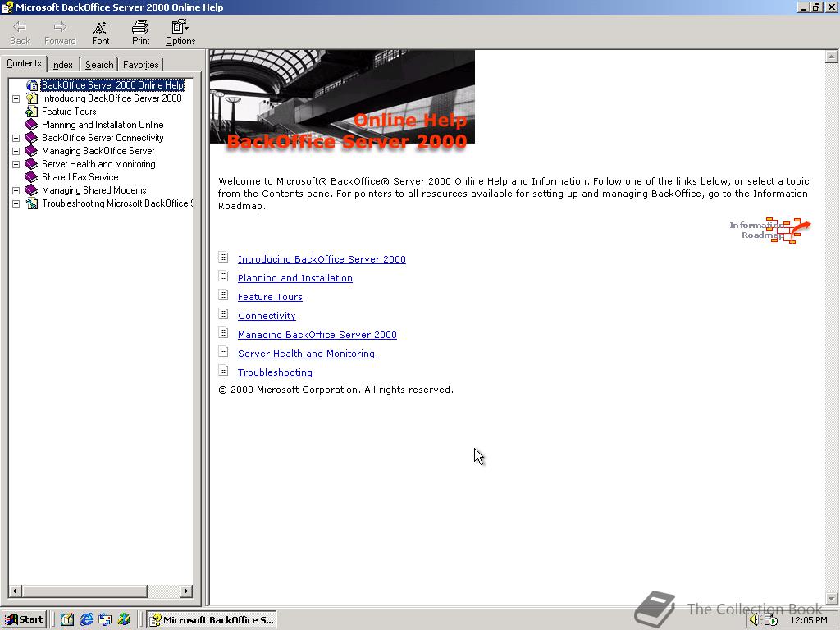Open the Windows Start menu

click(24, 620)
